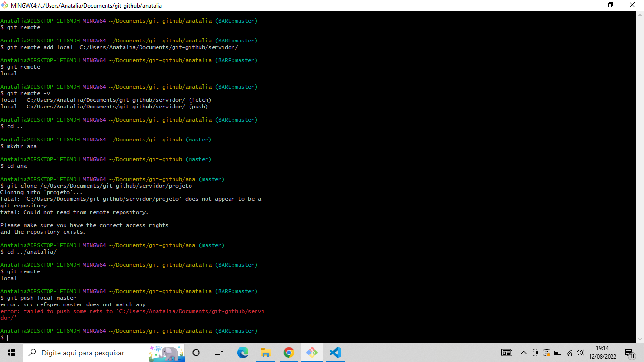Click 'error: src refspec master does not match any'
This screenshot has width=644, height=362.
73,304
